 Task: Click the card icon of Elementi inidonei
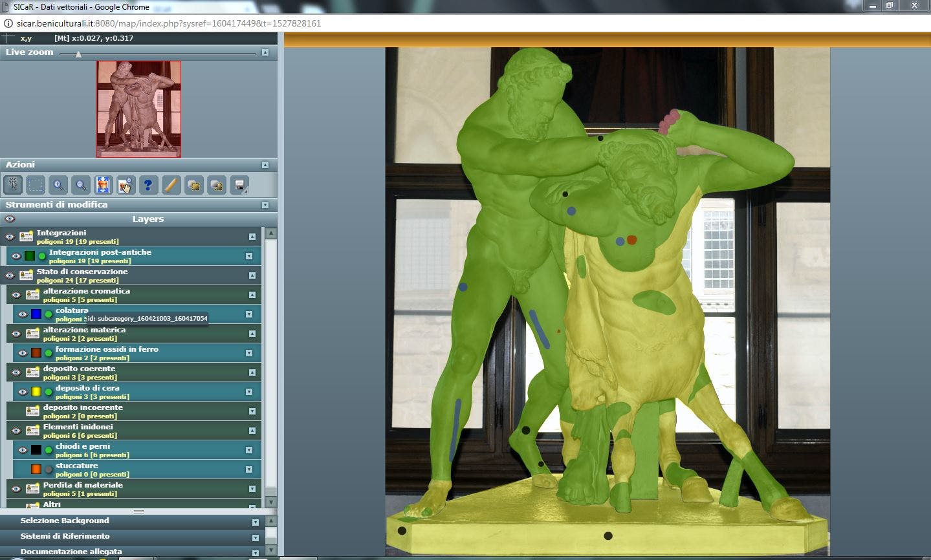[x=32, y=431]
